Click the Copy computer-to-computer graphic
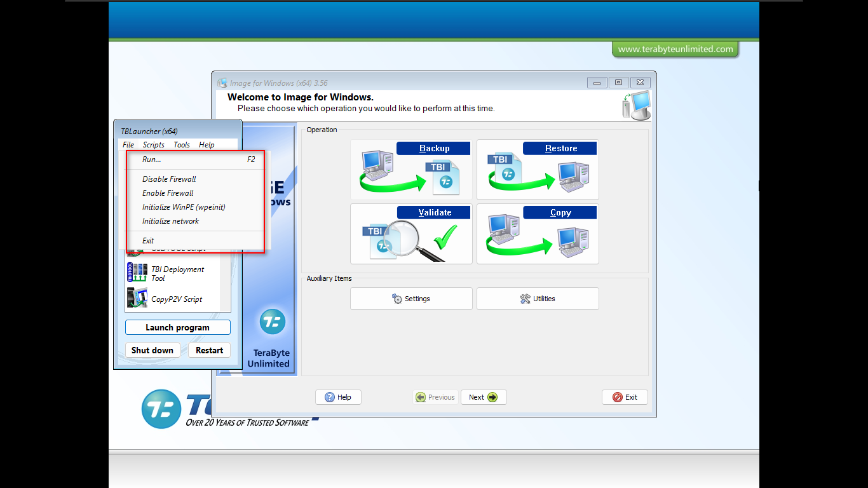This screenshot has width=868, height=488. tap(536, 237)
